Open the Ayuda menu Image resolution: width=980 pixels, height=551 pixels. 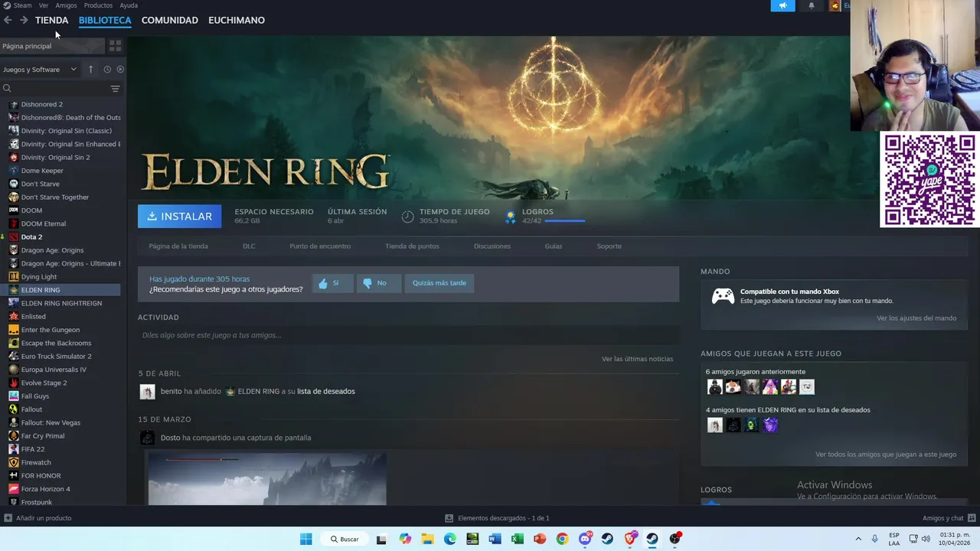click(x=129, y=5)
